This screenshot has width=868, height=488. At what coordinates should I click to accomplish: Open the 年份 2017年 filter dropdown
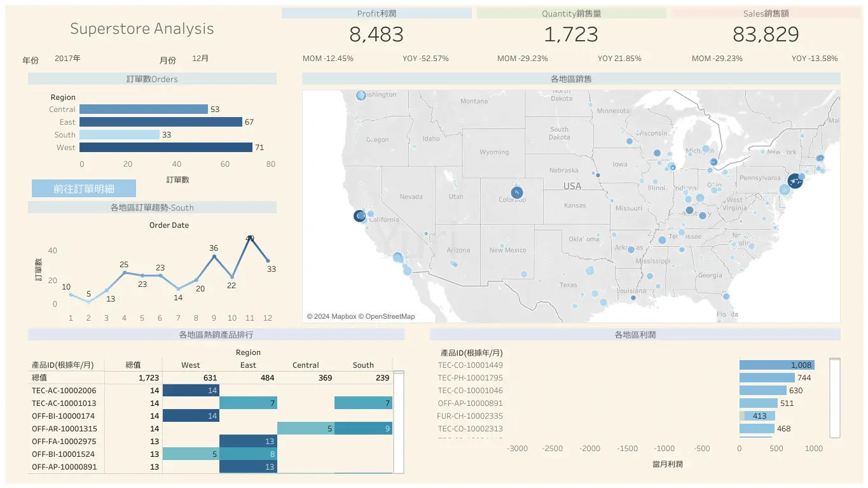point(67,59)
